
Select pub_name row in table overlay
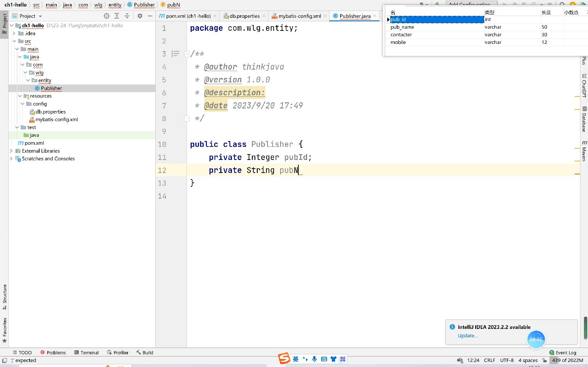click(486, 27)
